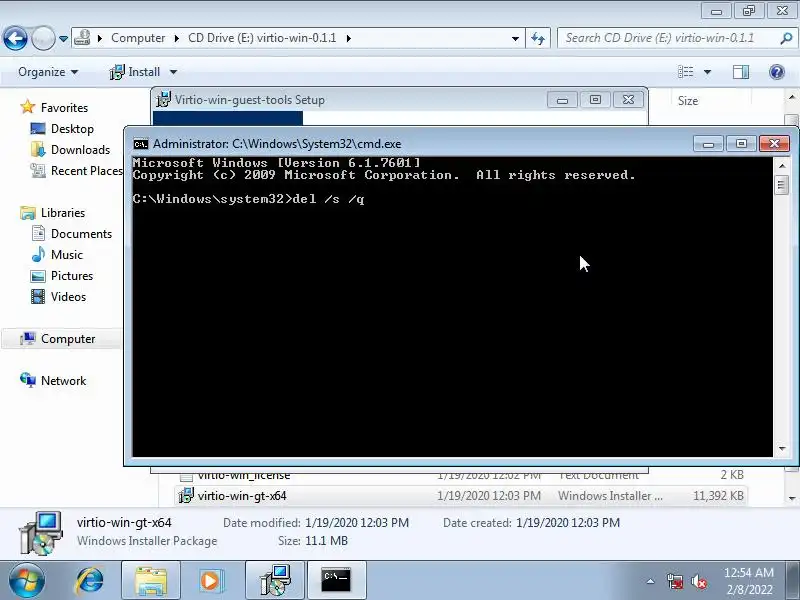
Task: Open the Music library
Action: [x=66, y=254]
